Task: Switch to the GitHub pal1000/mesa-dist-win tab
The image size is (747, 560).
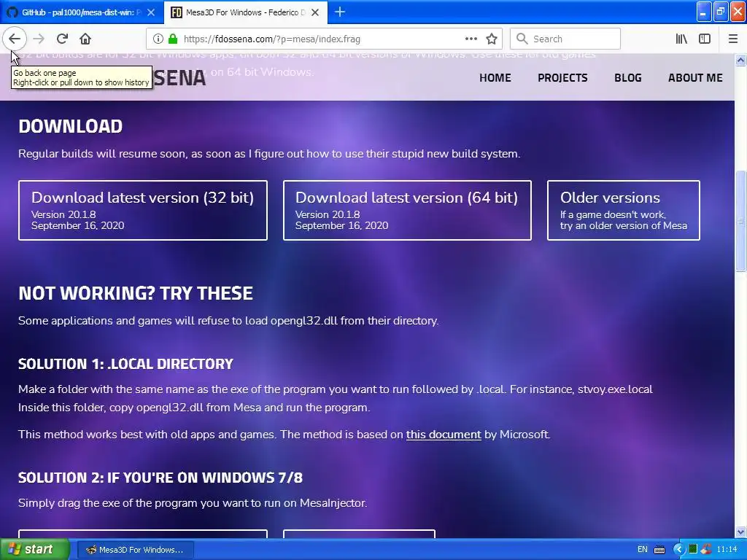Action: [82, 12]
